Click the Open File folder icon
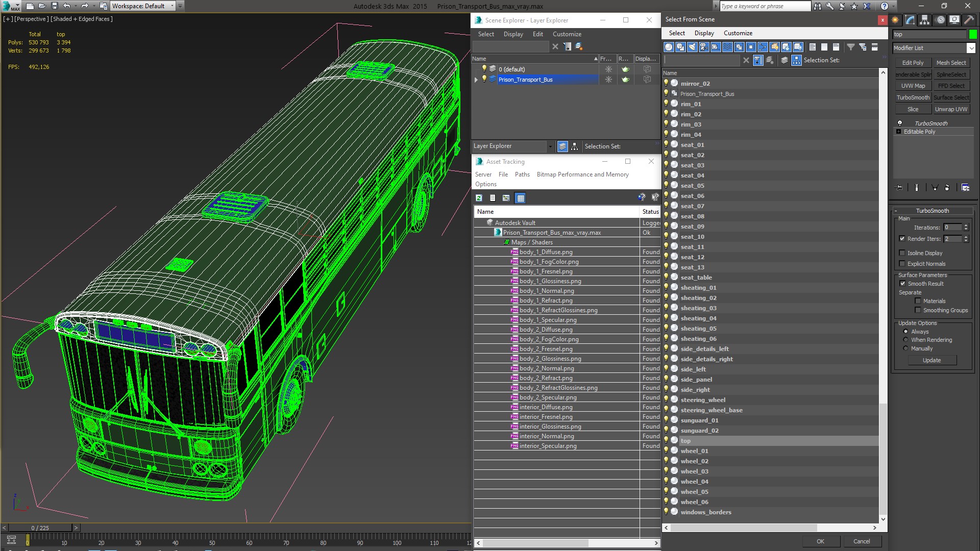Viewport: 980px width, 551px height. [x=42, y=6]
